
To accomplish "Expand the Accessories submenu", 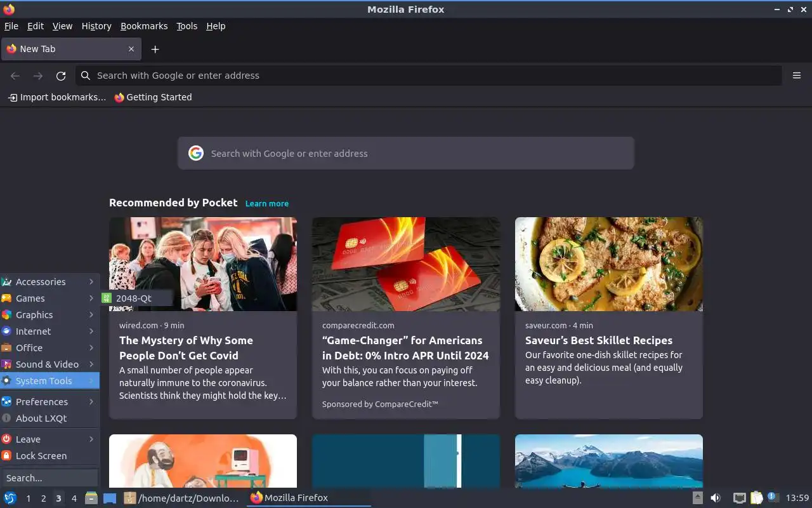I will pyautogui.click(x=49, y=282).
